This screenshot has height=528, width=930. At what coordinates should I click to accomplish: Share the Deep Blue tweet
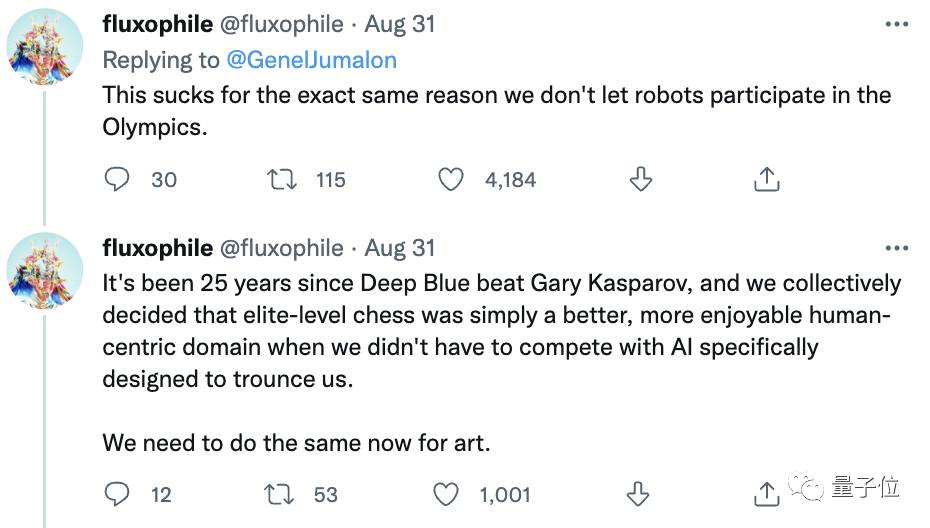(766, 494)
